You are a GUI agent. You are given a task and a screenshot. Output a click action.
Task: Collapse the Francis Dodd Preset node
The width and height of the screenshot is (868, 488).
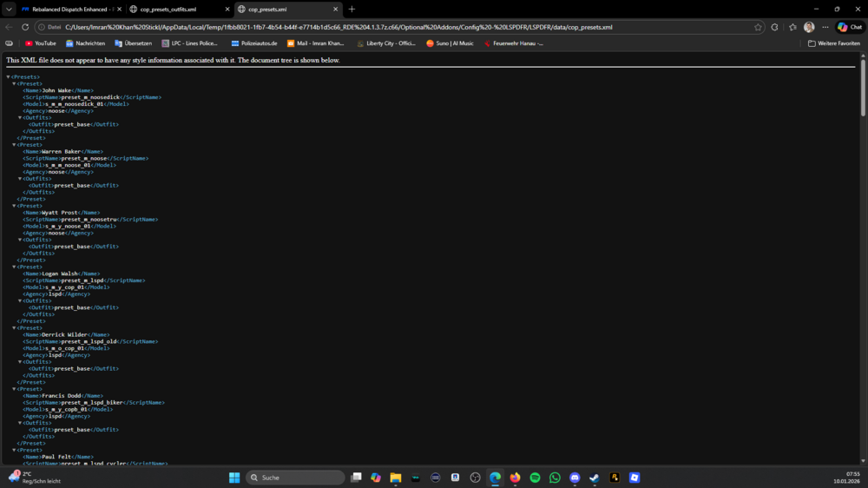click(x=15, y=389)
